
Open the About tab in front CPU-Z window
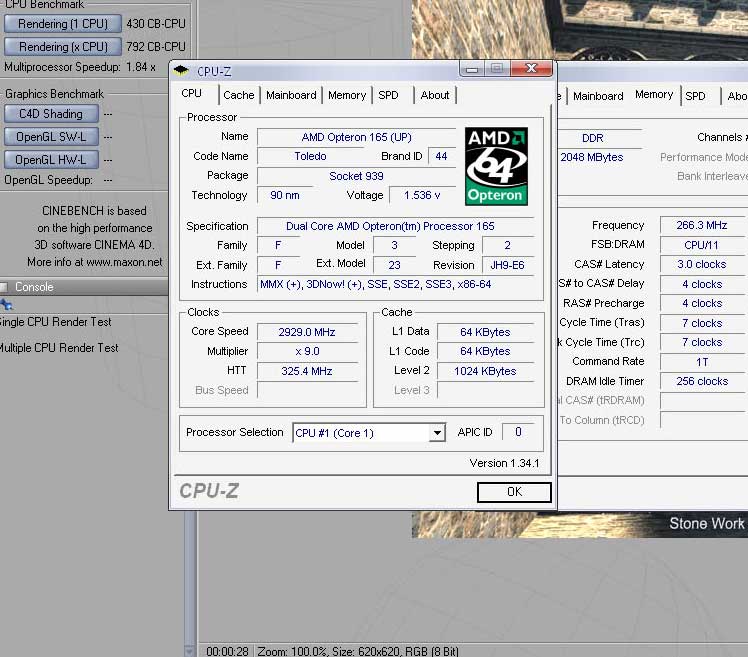click(435, 95)
